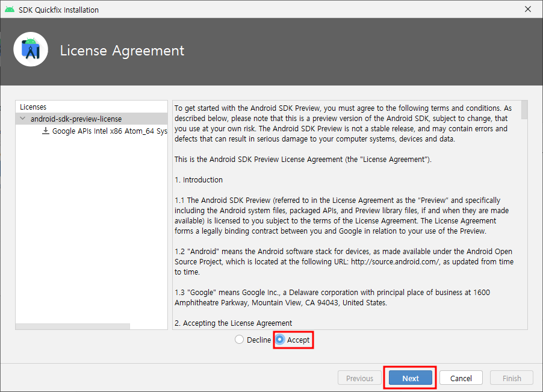Viewport: 543px width, 392px height.
Task: Click '2. Accepting the License Agreement' heading
Action: point(234,323)
